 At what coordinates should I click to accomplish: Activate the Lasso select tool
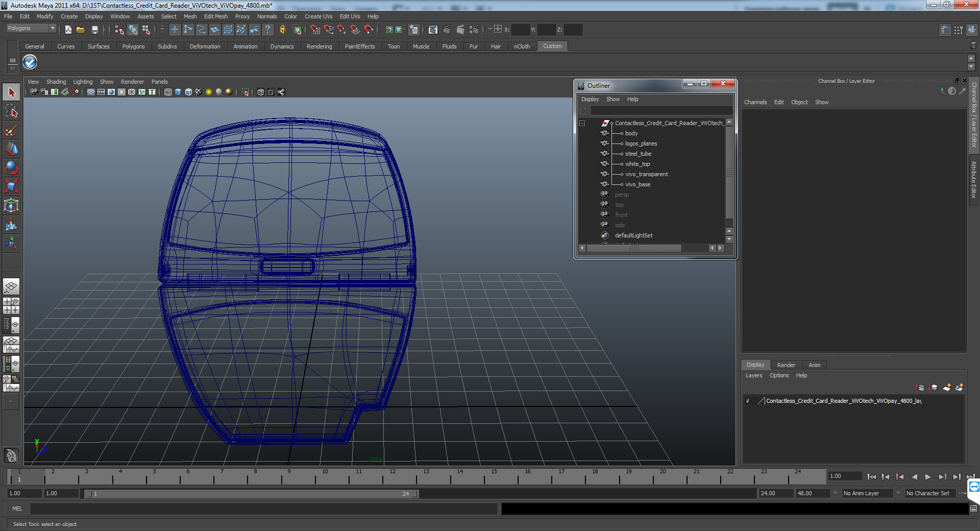(x=11, y=111)
